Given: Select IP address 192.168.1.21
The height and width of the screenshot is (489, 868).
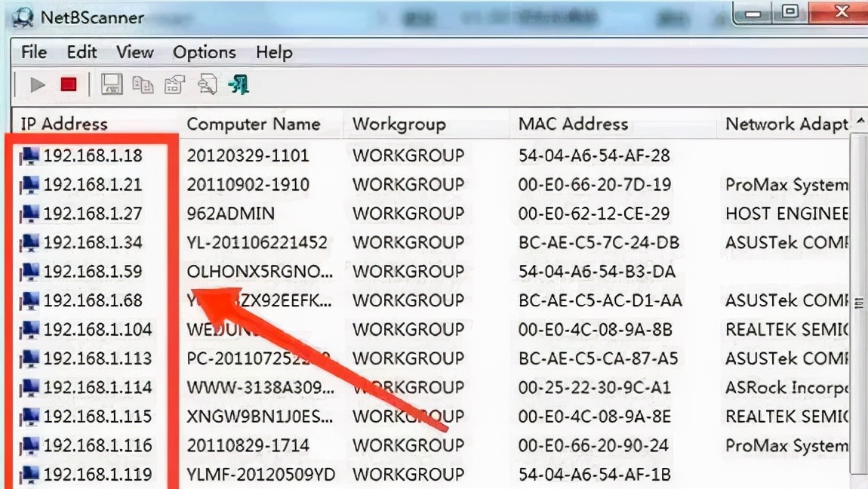Looking at the screenshot, I should click(x=93, y=184).
